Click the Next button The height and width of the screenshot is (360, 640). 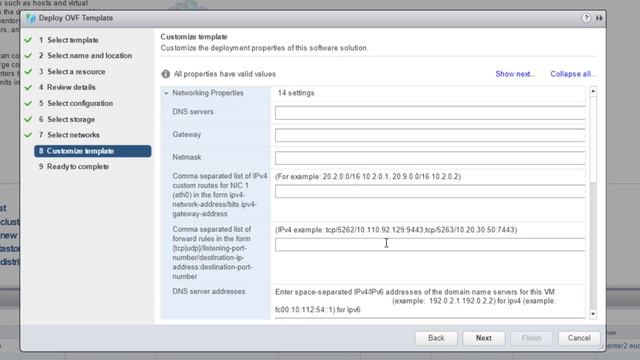pyautogui.click(x=484, y=338)
